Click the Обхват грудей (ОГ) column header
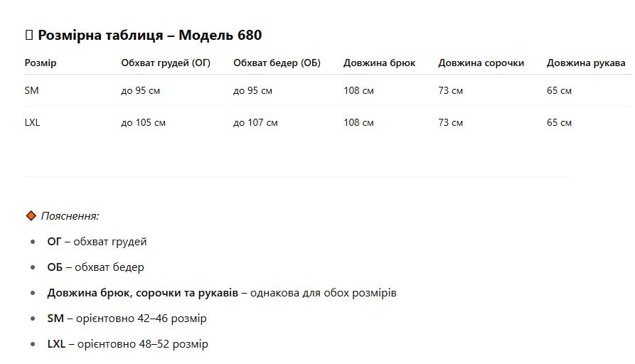Image resolution: width=635 pixels, height=364 pixels. [166, 63]
